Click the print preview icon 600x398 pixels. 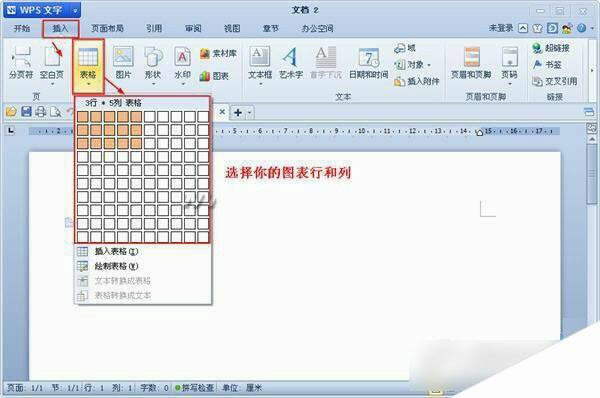click(x=56, y=112)
